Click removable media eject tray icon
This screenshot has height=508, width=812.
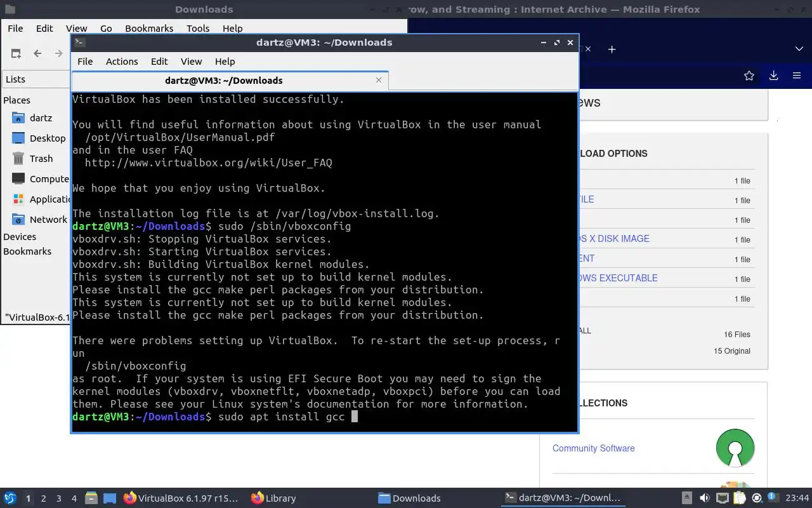(686, 498)
